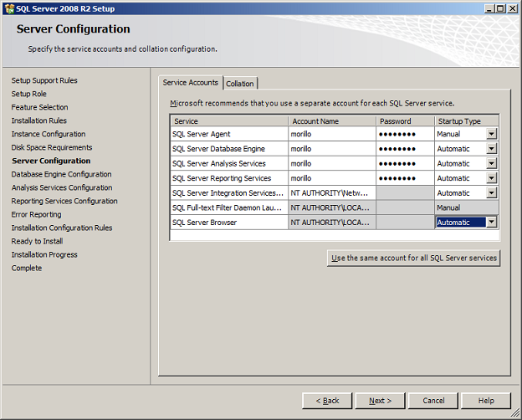Use the same account for all SQL Server services
The height and width of the screenshot is (420, 522).
coord(413,259)
